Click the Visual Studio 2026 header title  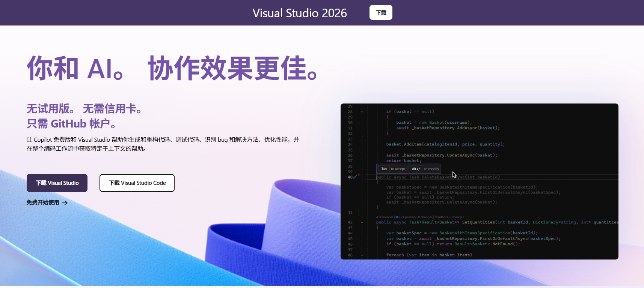300,13
